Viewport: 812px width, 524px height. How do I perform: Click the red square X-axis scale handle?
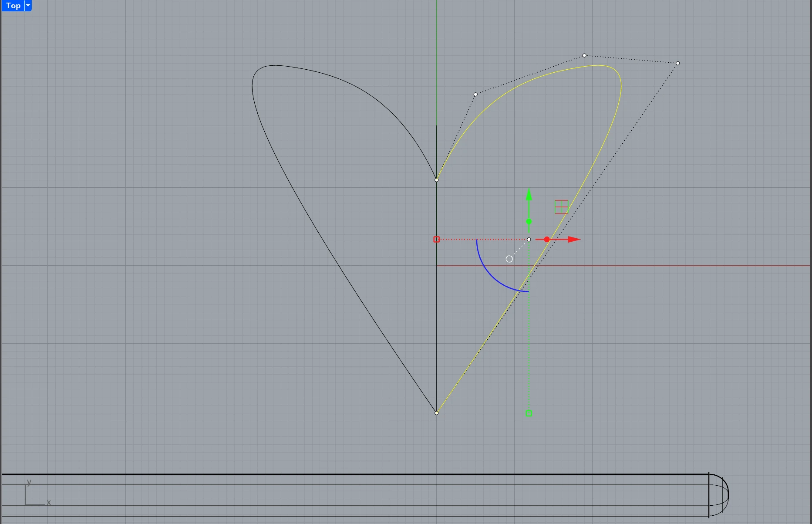click(x=437, y=239)
